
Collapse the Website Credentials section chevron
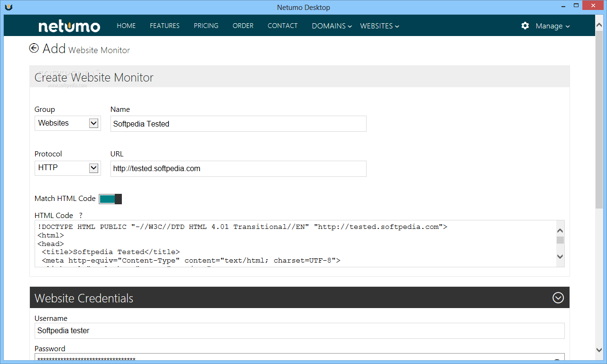558,298
